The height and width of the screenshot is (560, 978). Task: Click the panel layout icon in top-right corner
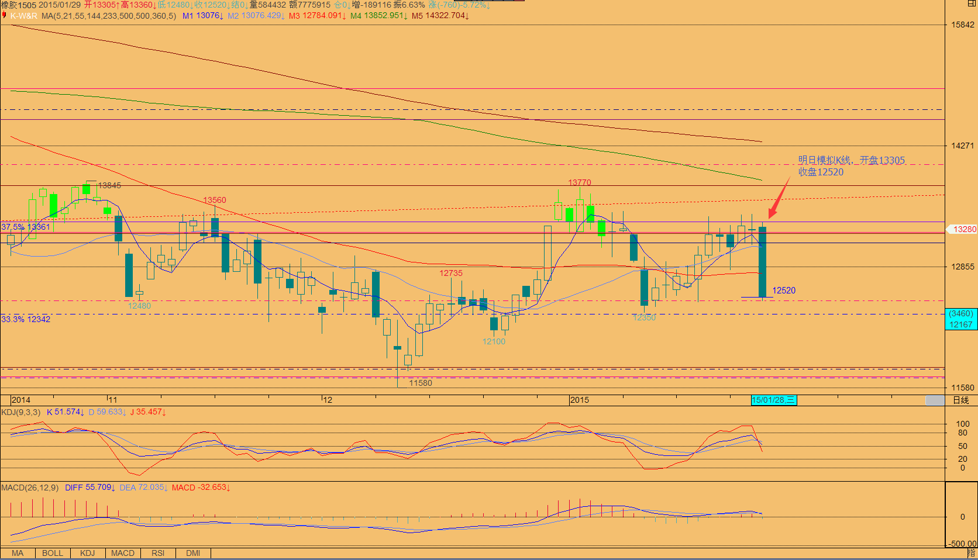click(972, 4)
